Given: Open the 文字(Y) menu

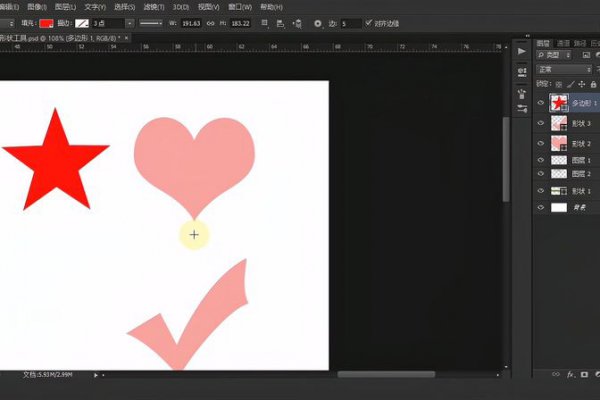Looking at the screenshot, I should [95, 7].
